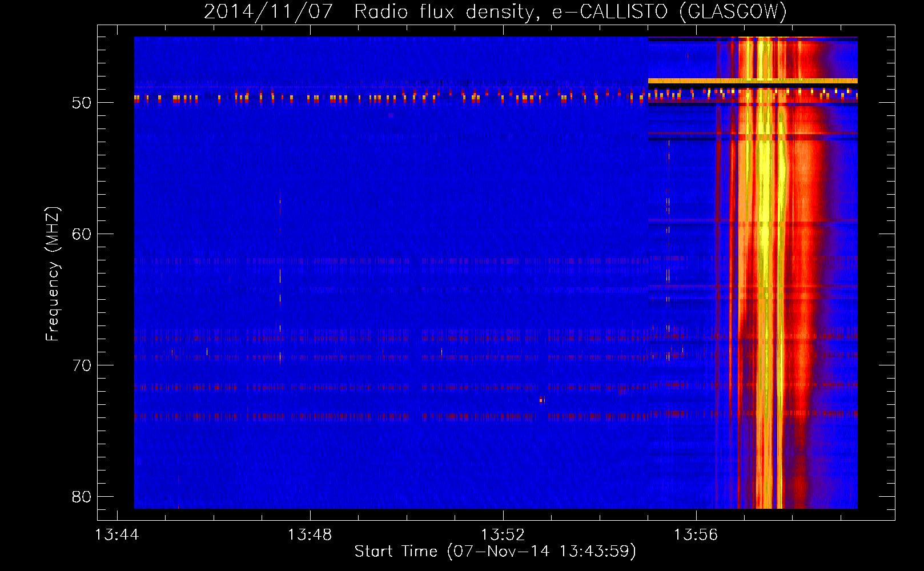Click the '13:44' time tick label
Viewport: 924px width, 571px height.
[117, 535]
